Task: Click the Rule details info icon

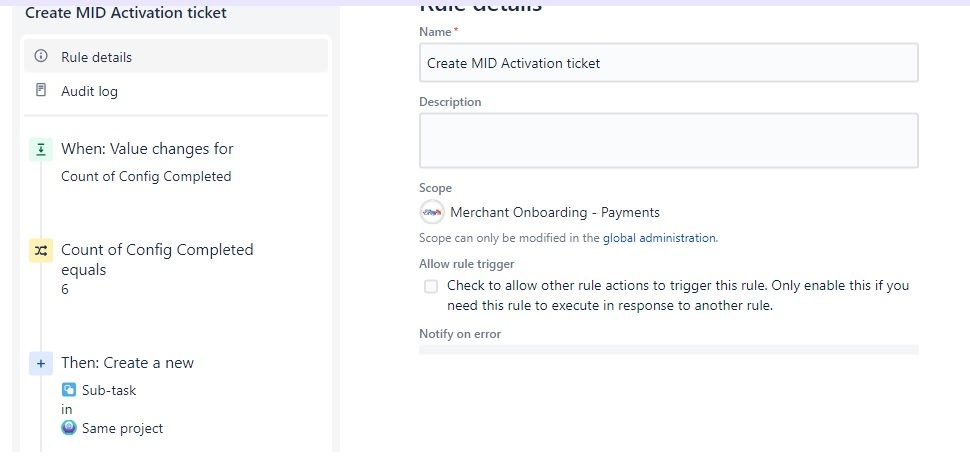Action: [x=41, y=56]
